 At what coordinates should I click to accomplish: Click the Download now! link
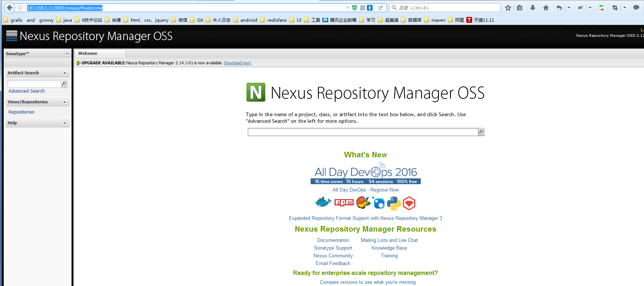[x=238, y=63]
